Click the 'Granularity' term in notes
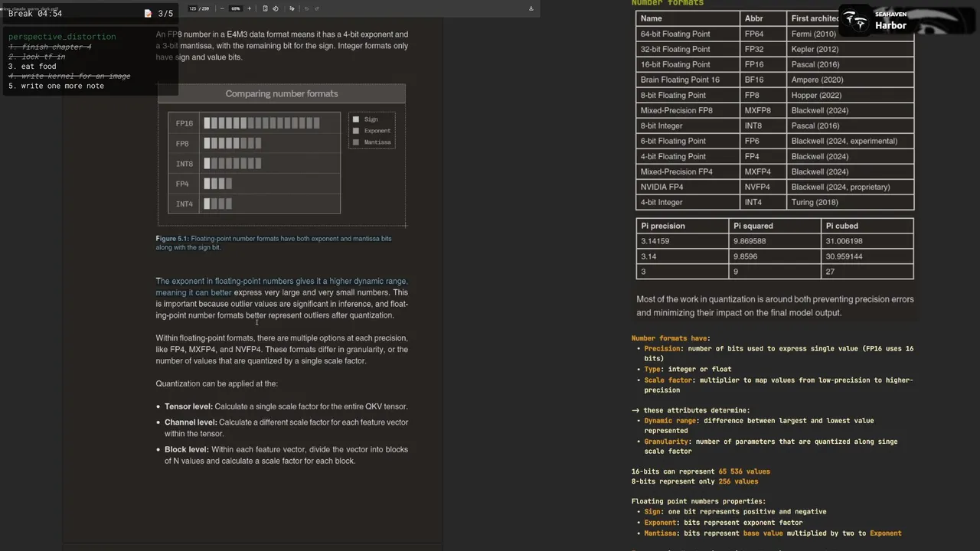980x551 pixels. click(x=665, y=442)
